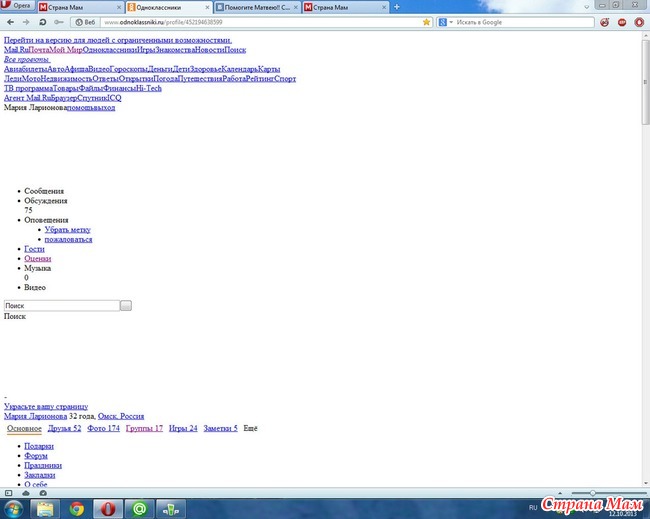Open Windows Explorer from taskbar
The image size is (650, 519).
tap(45, 508)
